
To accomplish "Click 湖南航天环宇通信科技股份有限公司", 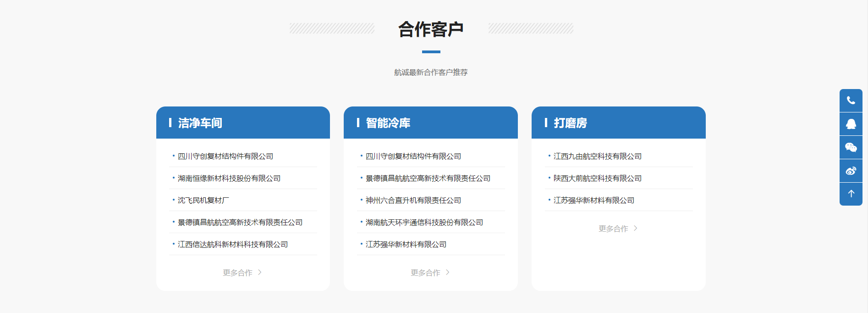I will pos(424,223).
